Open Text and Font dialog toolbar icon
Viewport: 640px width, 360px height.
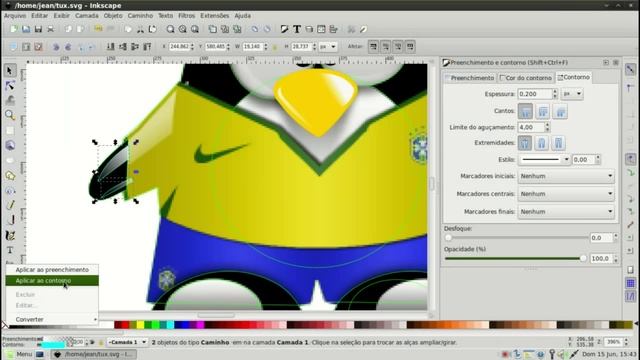click(x=297, y=29)
